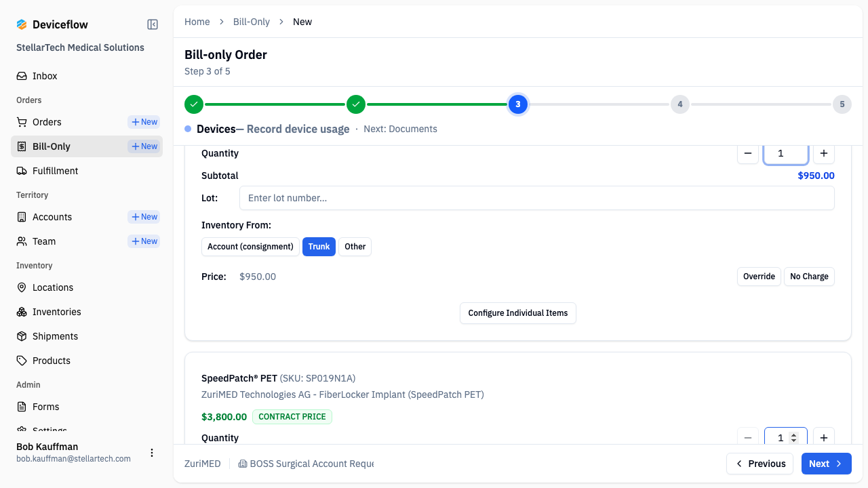Click the BOSS Surgical Account Reque text
The width and height of the screenshot is (868, 488).
coord(312,464)
